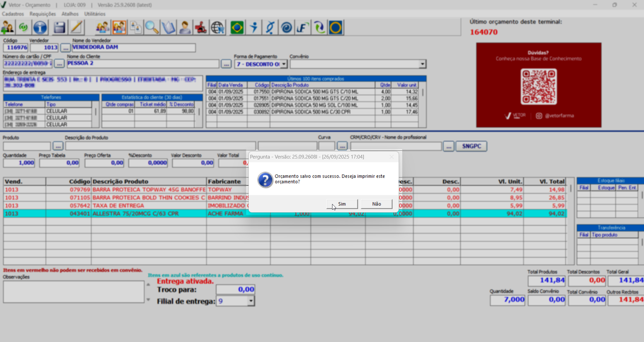Expand the Convênio combo box
Viewport: 644px width, 342px height.
pos(422,64)
